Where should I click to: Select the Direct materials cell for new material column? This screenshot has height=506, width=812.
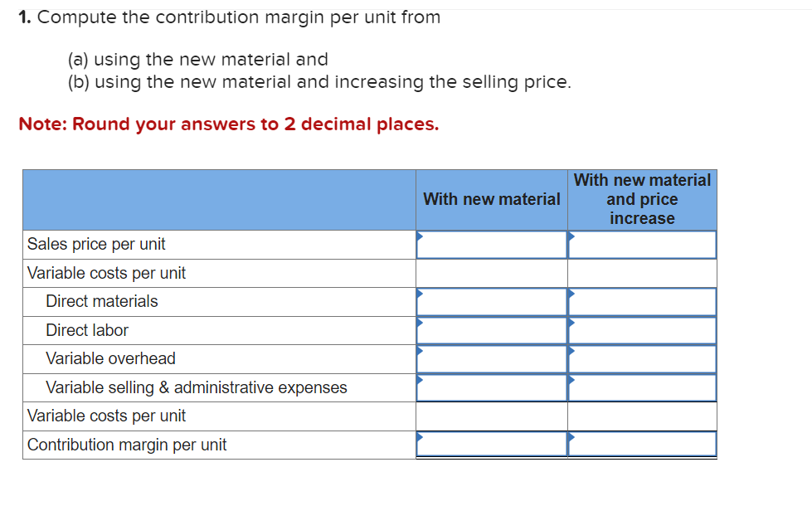pyautogui.click(x=491, y=301)
